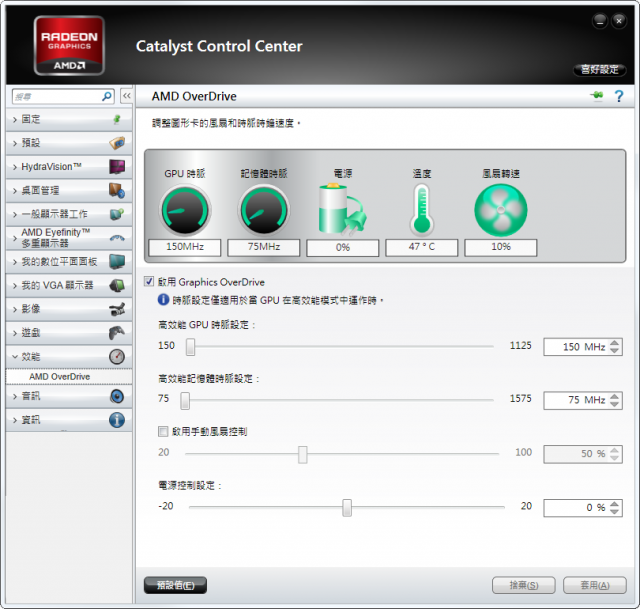Click the 溫度 thermometer icon
Image resolution: width=640 pixels, height=609 pixels.
(x=422, y=210)
